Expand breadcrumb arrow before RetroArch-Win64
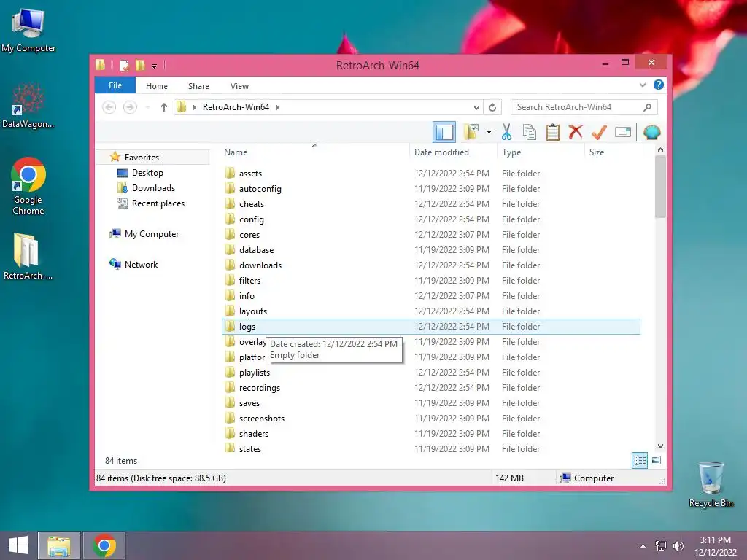Image resolution: width=747 pixels, height=560 pixels. point(194,107)
